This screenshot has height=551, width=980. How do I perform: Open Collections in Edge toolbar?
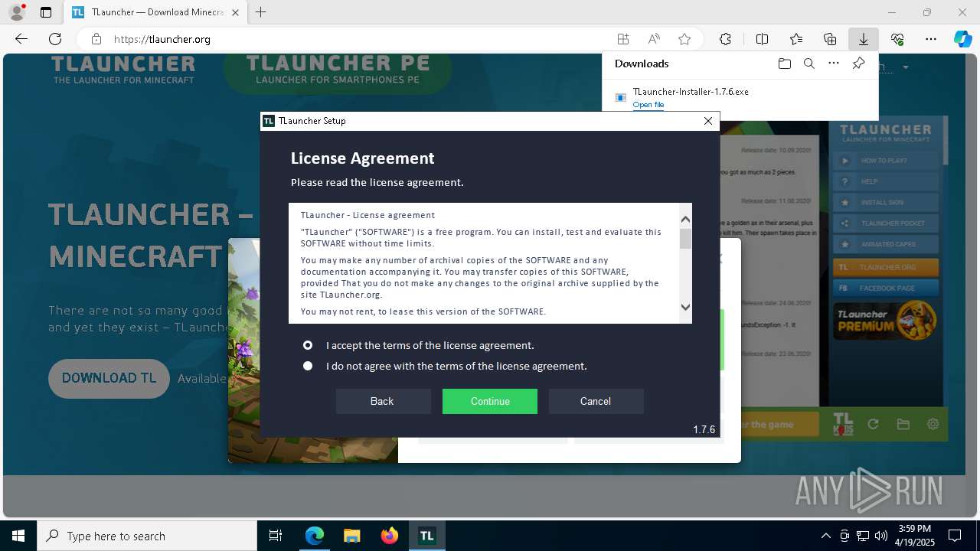pos(830,39)
